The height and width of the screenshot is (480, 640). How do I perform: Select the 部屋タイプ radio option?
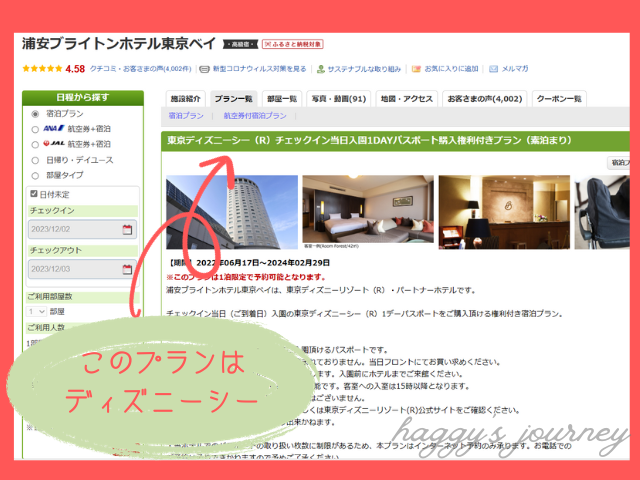point(35,176)
